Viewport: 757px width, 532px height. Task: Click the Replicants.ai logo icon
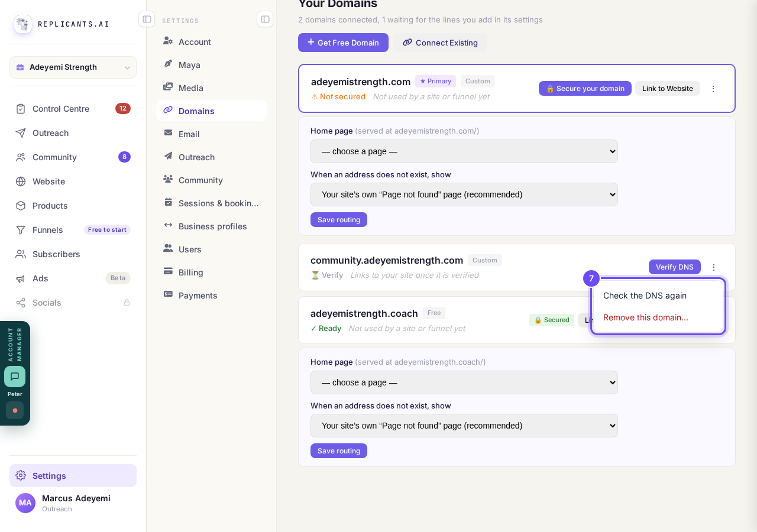pyautogui.click(x=23, y=24)
